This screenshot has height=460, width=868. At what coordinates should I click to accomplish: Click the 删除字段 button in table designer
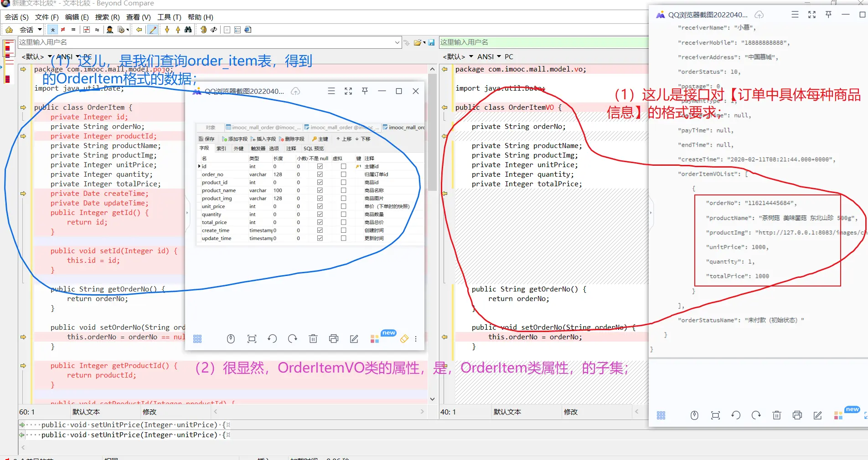[x=291, y=139]
